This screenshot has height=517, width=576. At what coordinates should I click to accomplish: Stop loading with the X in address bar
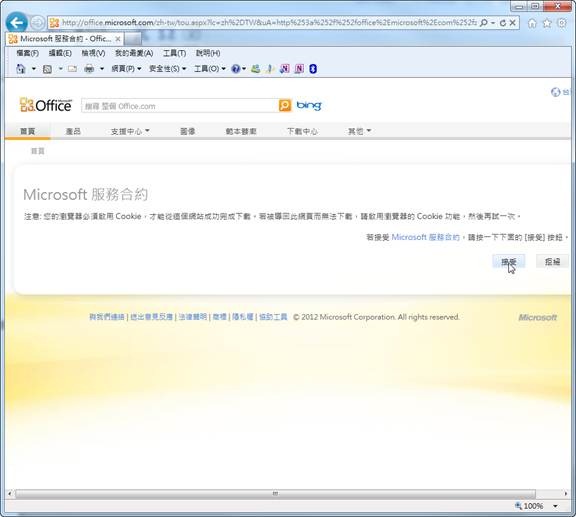513,23
